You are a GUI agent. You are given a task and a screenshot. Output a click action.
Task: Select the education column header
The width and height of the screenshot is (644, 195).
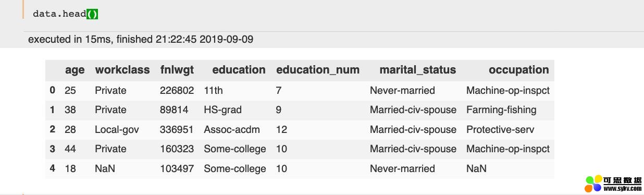[x=239, y=70]
